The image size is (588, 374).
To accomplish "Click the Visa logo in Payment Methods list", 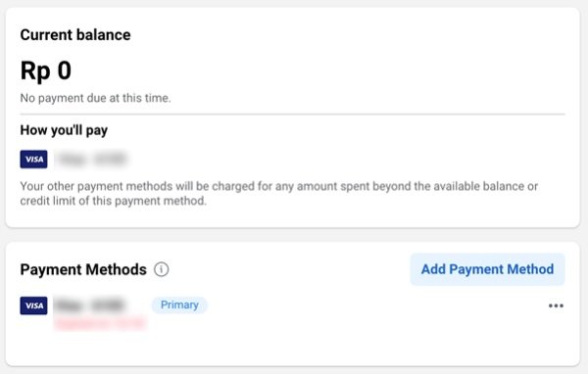I will (33, 305).
